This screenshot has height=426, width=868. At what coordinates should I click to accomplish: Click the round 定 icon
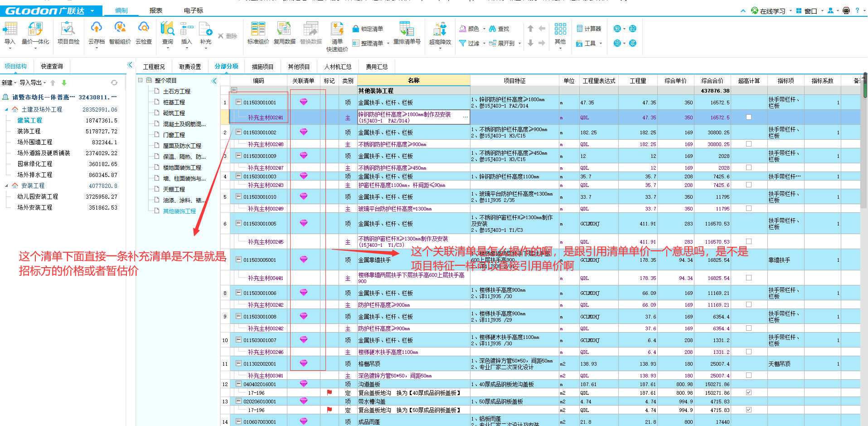click(x=617, y=43)
